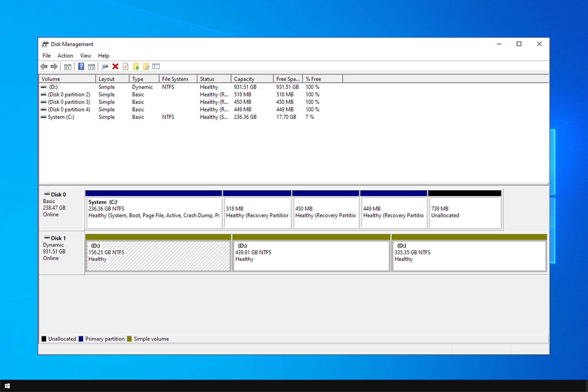Image resolution: width=588 pixels, height=392 pixels.
Task: Open the File menu
Action: (47, 56)
